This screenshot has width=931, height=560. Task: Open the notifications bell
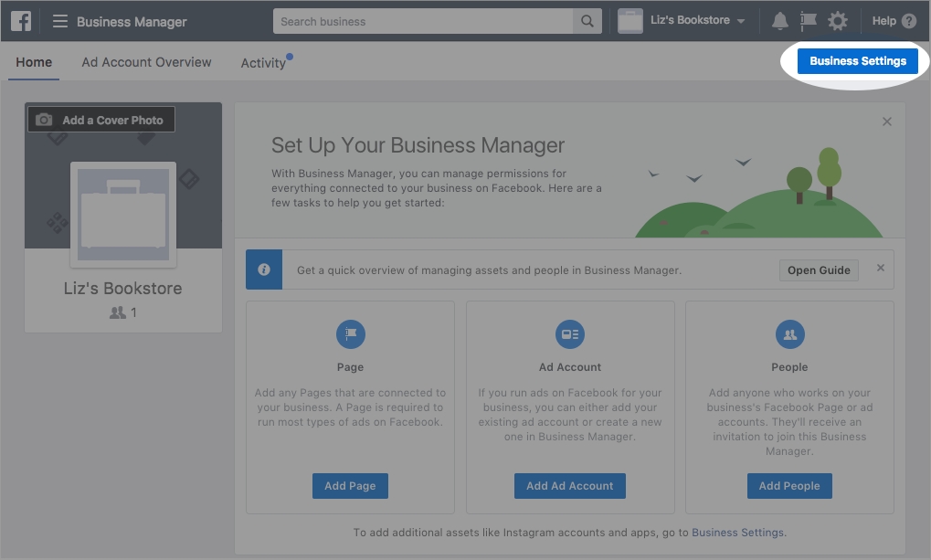pos(780,21)
